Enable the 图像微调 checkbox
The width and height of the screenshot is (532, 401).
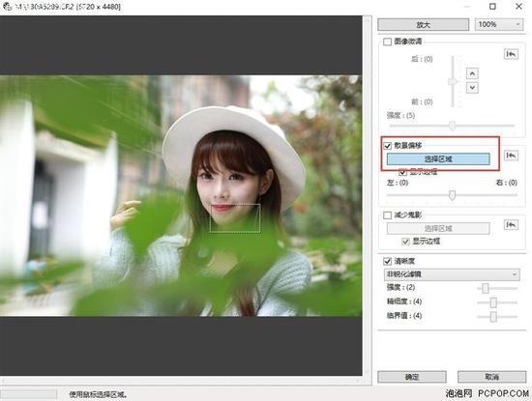point(387,42)
